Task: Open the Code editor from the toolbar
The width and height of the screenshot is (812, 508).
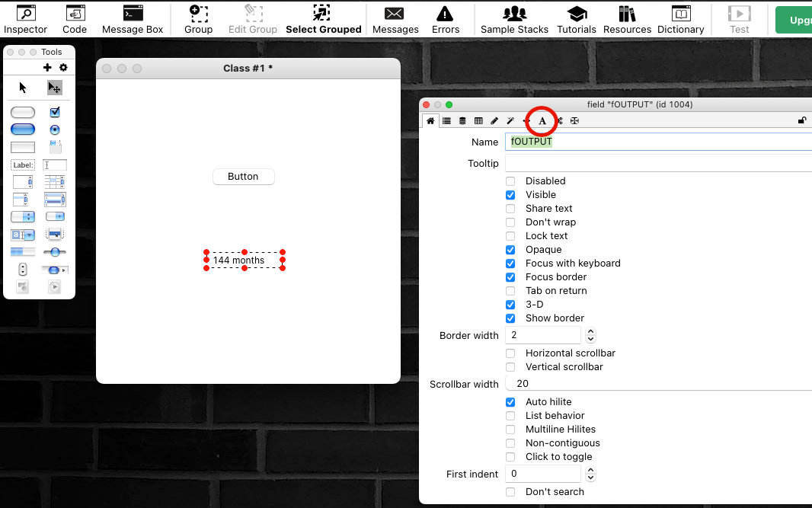Action: [x=75, y=20]
